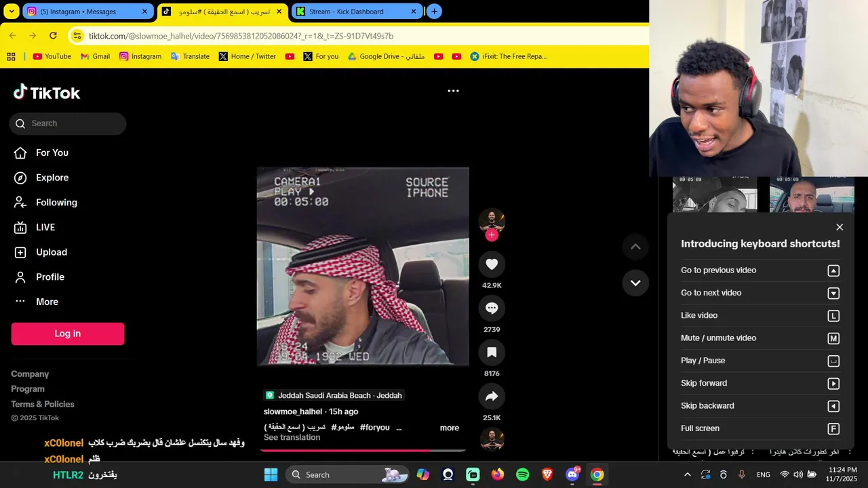Open the Copilot taskbar icon

423,474
